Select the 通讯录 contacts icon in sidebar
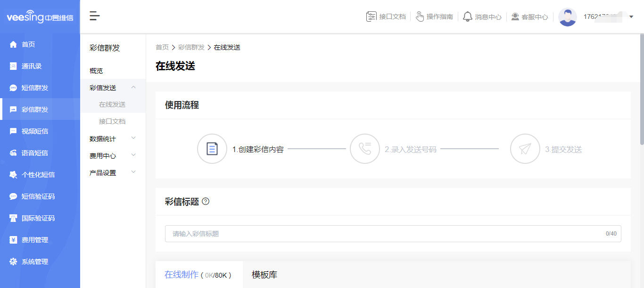The image size is (644, 288). pos(14,66)
